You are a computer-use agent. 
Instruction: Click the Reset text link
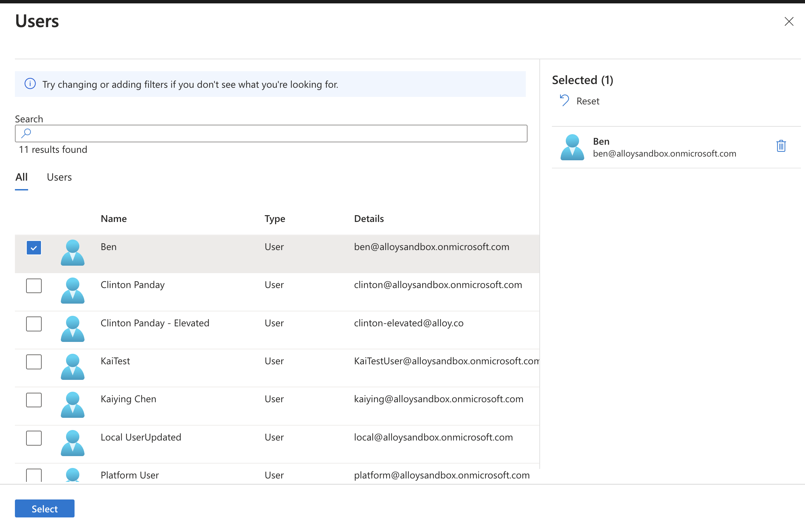click(x=587, y=101)
